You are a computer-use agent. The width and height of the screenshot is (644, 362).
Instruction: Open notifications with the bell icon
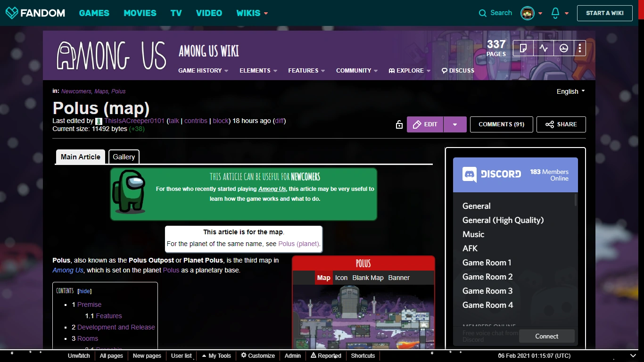[555, 13]
